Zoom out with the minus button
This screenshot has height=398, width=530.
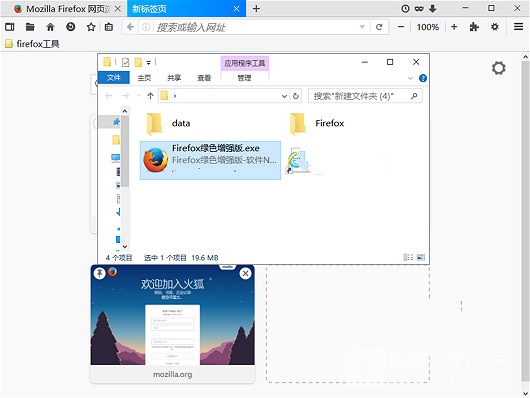(401, 27)
